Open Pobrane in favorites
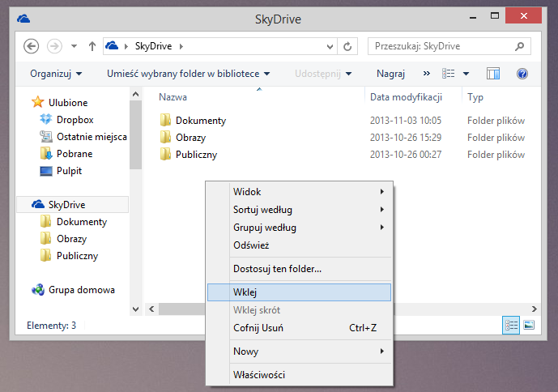This screenshot has width=558, height=392. pyautogui.click(x=75, y=154)
